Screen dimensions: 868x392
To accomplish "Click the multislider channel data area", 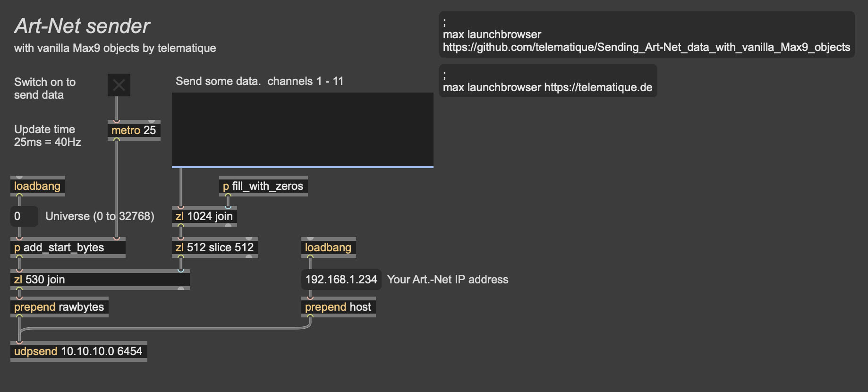I will click(x=302, y=129).
